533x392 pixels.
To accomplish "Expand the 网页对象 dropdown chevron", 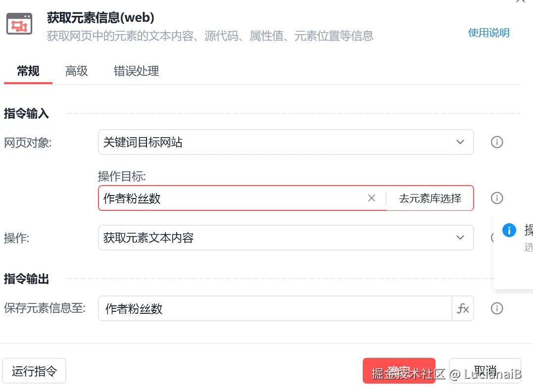I will (x=460, y=142).
